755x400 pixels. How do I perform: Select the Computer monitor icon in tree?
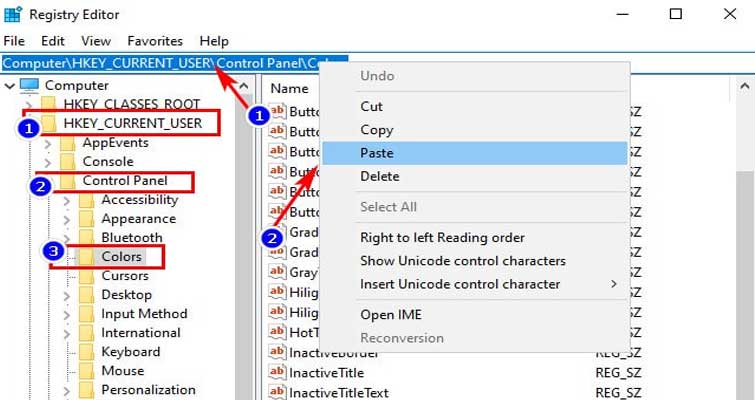(x=29, y=85)
